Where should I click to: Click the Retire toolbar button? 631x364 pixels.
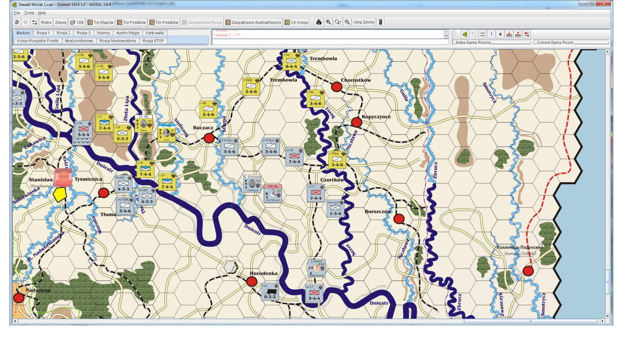click(x=46, y=22)
